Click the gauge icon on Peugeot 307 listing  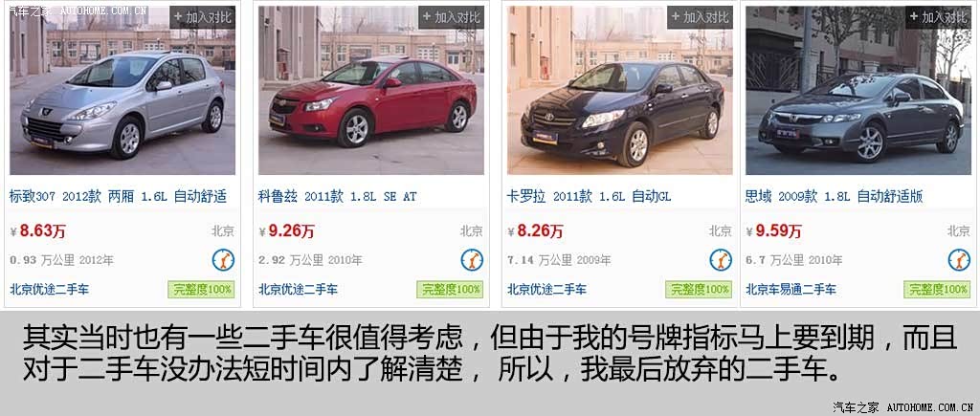[x=223, y=260]
